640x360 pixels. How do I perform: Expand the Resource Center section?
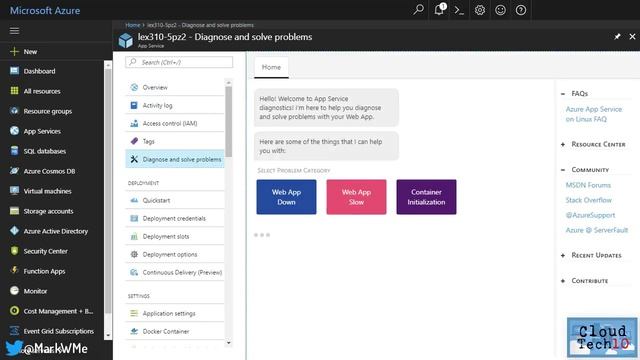pyautogui.click(x=563, y=144)
